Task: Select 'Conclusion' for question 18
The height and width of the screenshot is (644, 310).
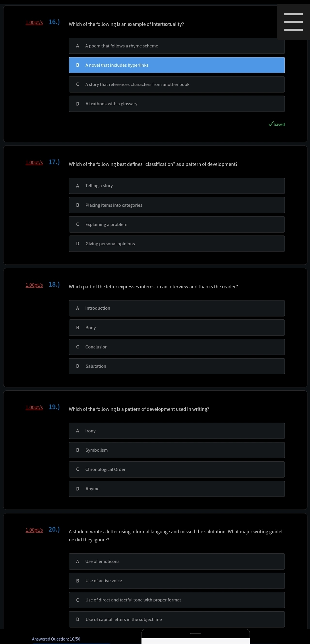Action: [x=177, y=347]
